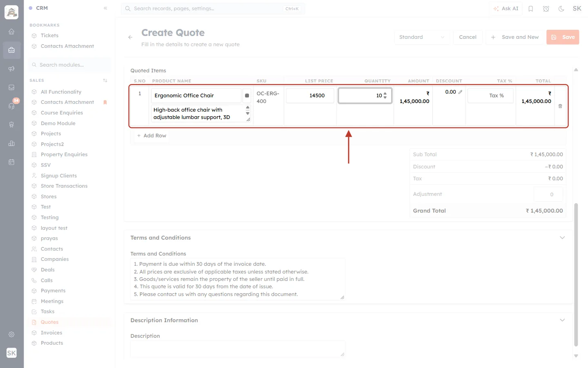Collapse the Terms and Conditions section

click(562, 238)
